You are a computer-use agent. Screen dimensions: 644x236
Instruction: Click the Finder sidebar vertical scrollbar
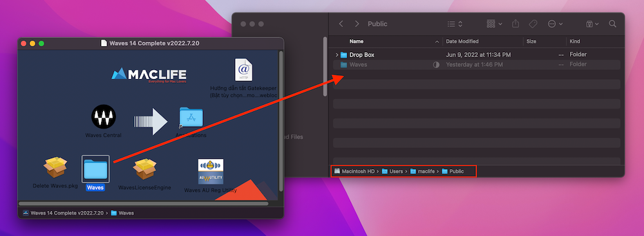tap(325, 66)
